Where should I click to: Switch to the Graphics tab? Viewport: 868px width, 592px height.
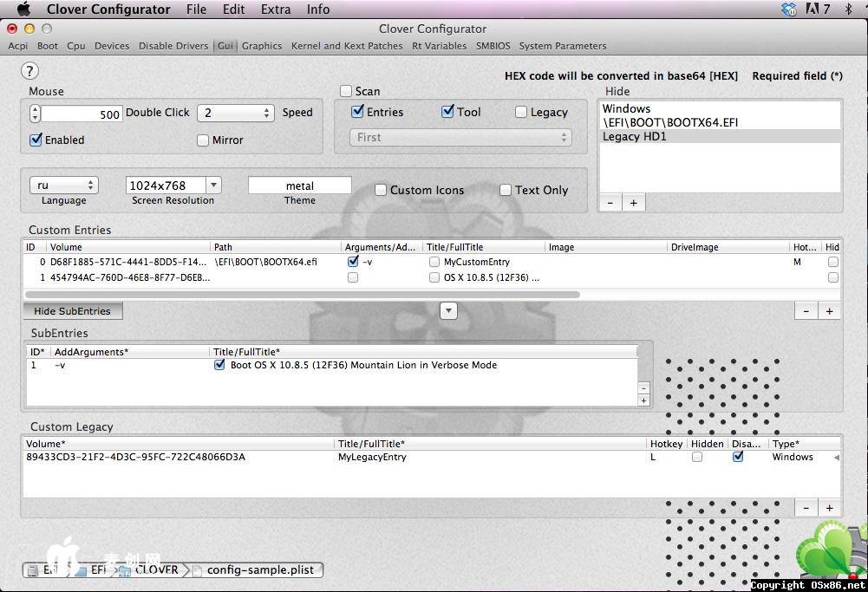(x=262, y=46)
